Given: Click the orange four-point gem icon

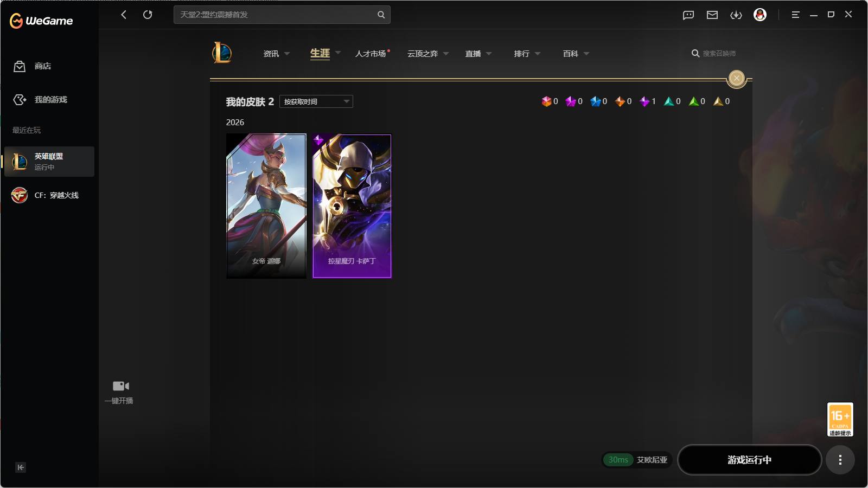Looking at the screenshot, I should click(620, 101).
